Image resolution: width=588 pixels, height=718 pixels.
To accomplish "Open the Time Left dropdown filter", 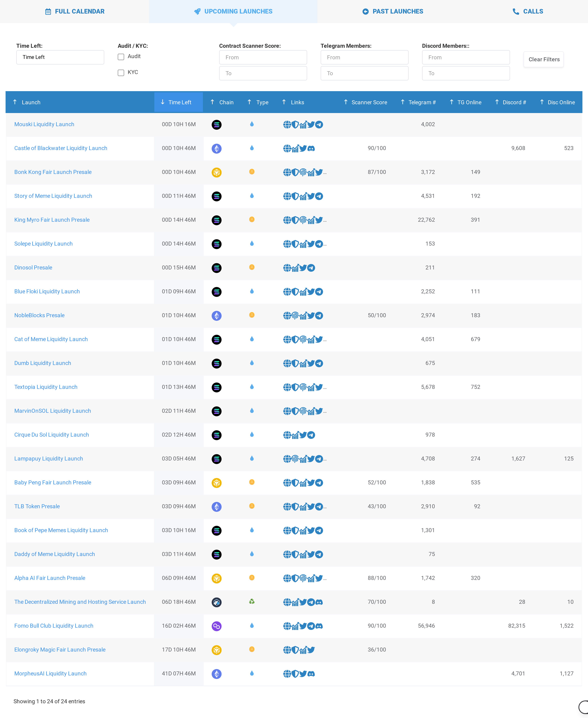I will pos(60,57).
